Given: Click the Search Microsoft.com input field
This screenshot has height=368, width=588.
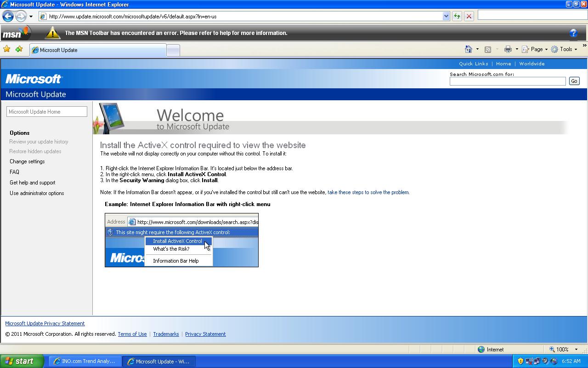Looking at the screenshot, I should pyautogui.click(x=508, y=81).
